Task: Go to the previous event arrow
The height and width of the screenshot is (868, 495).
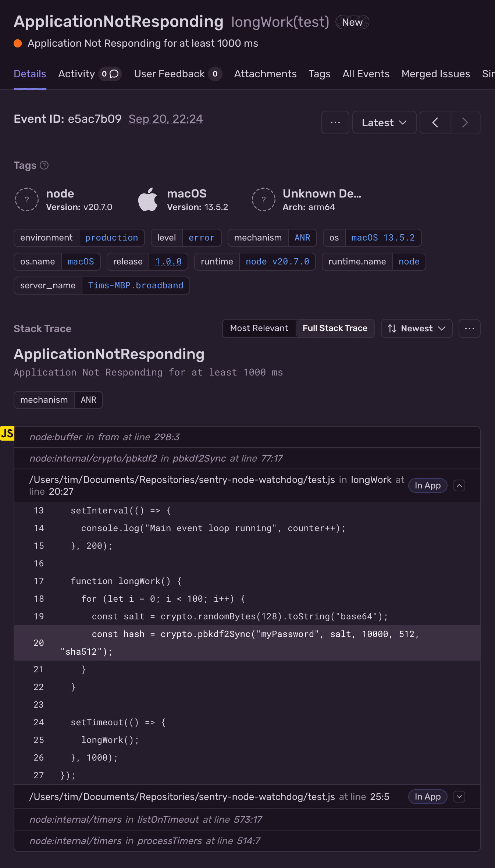Action: (435, 122)
